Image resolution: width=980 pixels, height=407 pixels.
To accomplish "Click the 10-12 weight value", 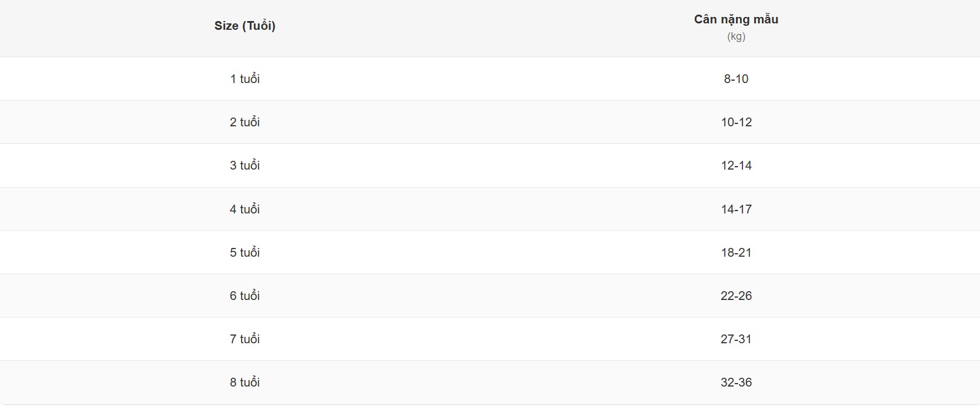I will [x=736, y=122].
